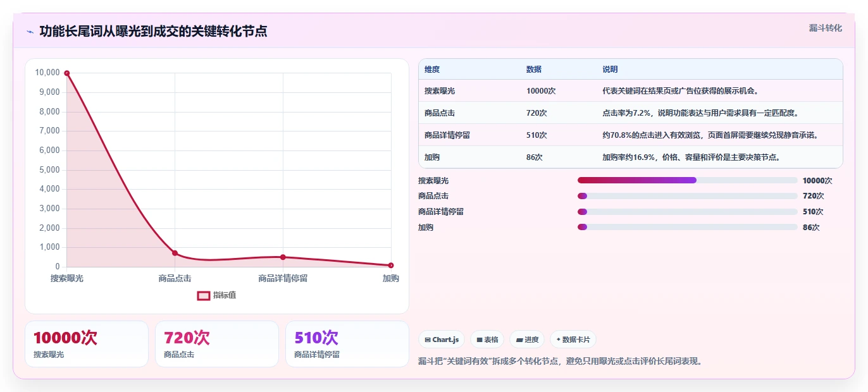Click the 搜索曝光 cell in the table
The width and height of the screenshot is (868, 392).
click(x=440, y=91)
